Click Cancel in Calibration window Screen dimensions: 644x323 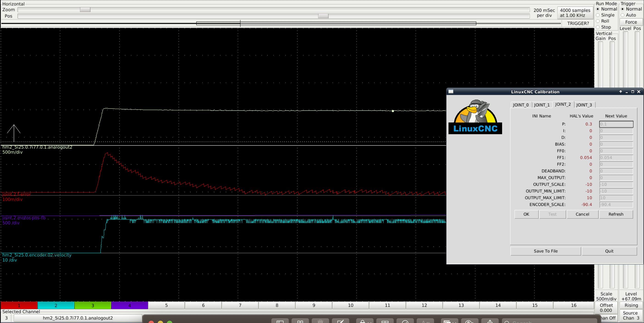pos(582,214)
